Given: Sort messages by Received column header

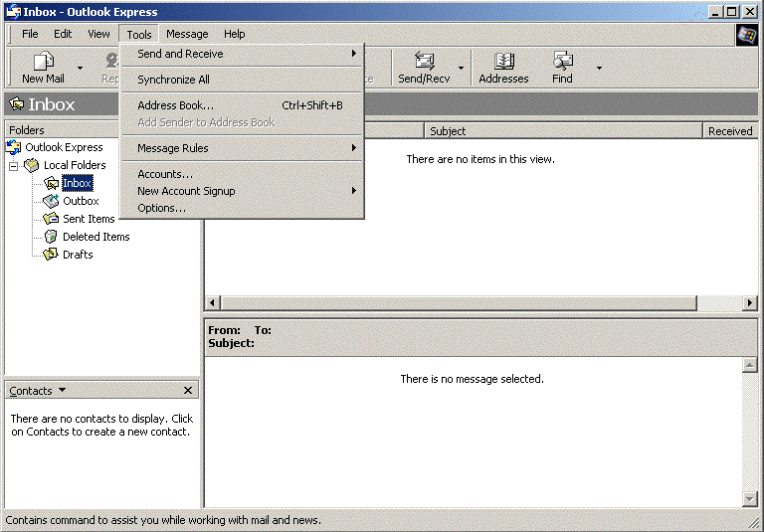Looking at the screenshot, I should (731, 131).
